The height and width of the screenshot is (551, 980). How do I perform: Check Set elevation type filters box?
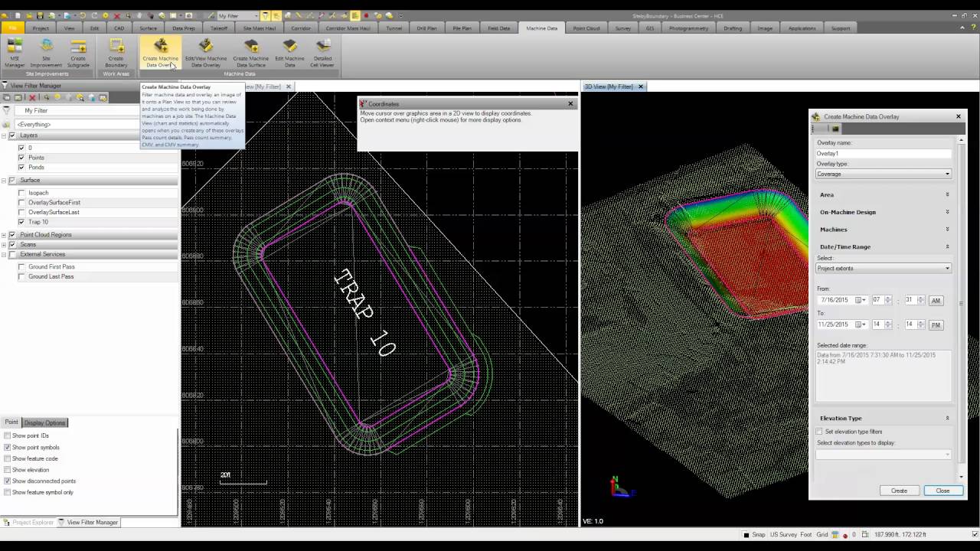[x=819, y=432]
